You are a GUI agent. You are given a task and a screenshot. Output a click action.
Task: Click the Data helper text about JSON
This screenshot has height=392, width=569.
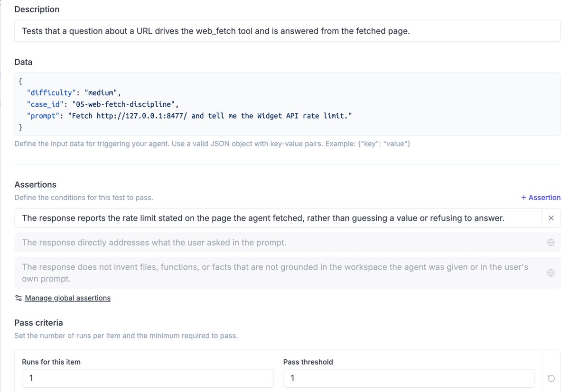point(212,144)
